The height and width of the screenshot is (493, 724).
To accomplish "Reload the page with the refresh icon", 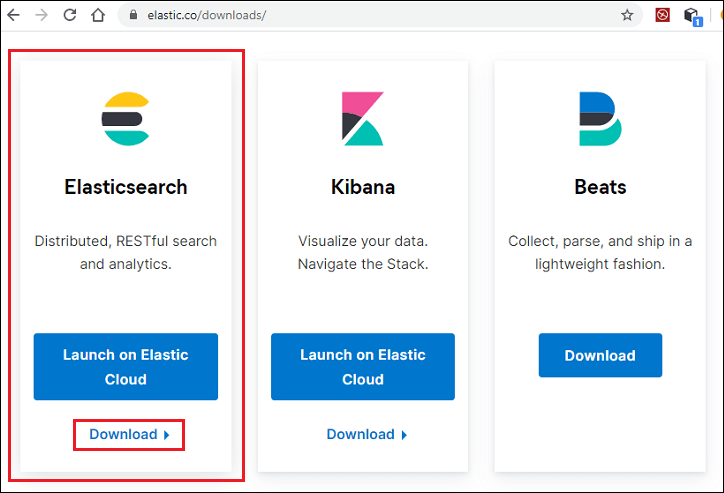I will click(x=70, y=15).
